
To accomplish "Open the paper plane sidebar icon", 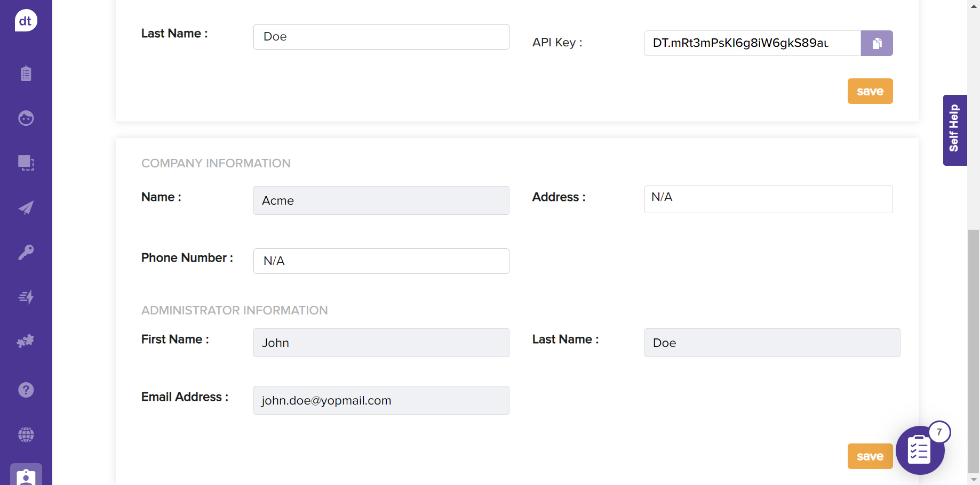I will [26, 207].
